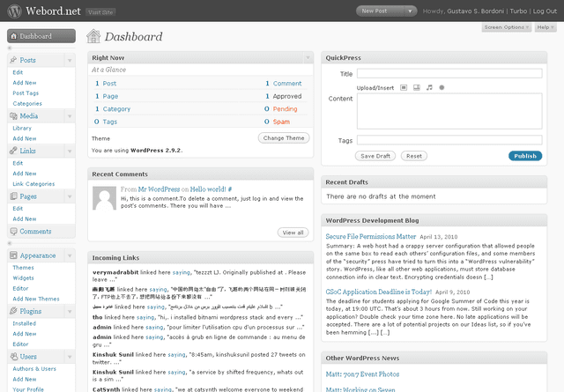
Task: Open the New Post dropdown arrow
Action: tap(417, 11)
